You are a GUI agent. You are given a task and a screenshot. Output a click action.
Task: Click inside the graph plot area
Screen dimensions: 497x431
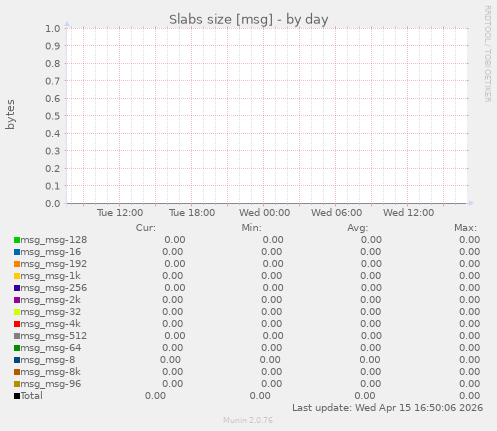click(x=267, y=116)
